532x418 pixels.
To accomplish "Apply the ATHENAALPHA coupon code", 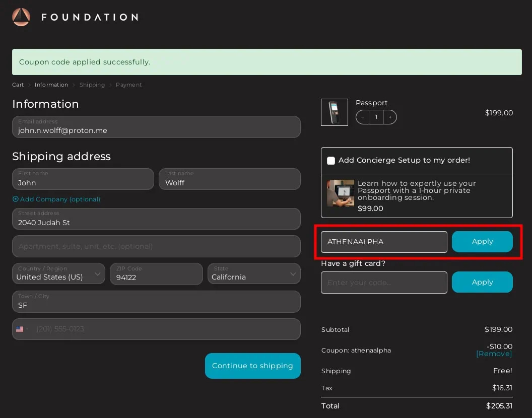I will coord(482,242).
